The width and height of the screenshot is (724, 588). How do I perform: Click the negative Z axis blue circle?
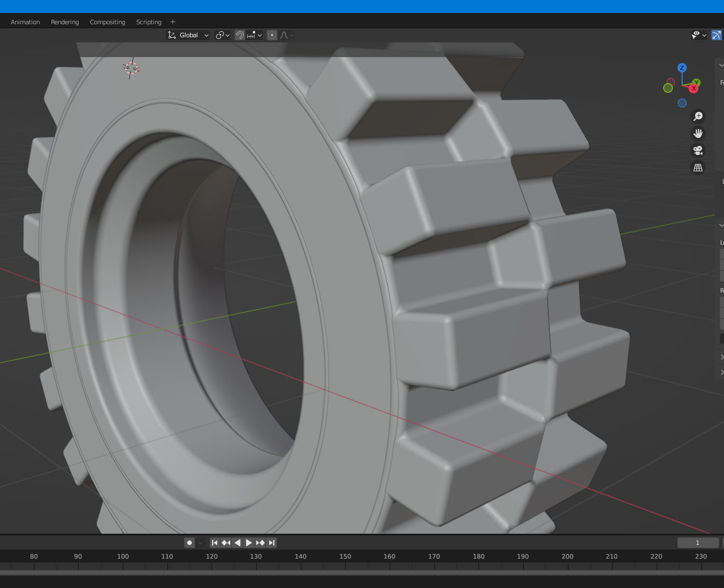682,103
